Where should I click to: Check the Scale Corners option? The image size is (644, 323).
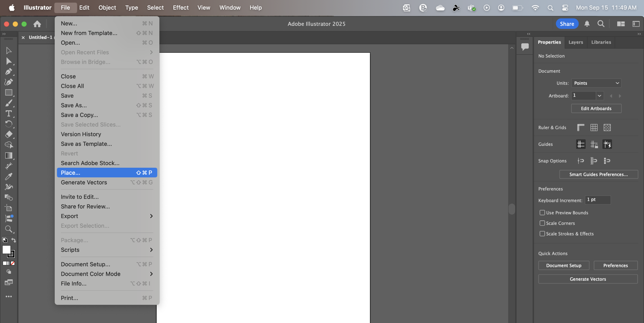(542, 223)
